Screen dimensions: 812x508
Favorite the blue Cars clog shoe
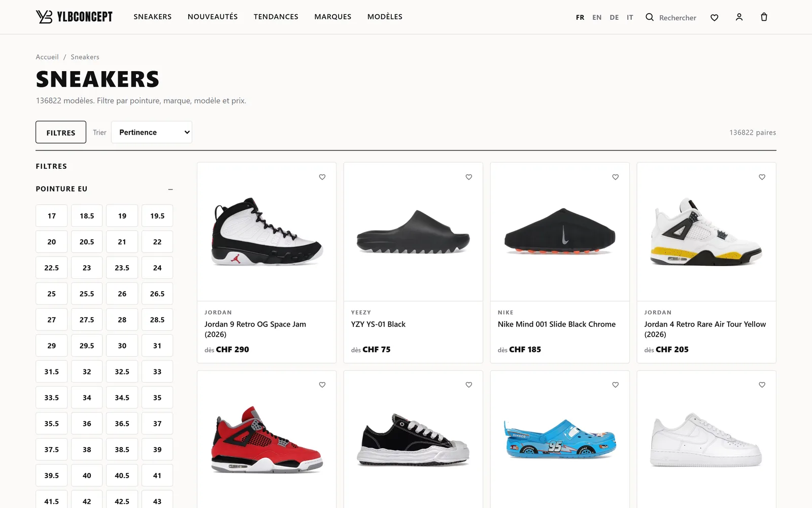click(616, 385)
